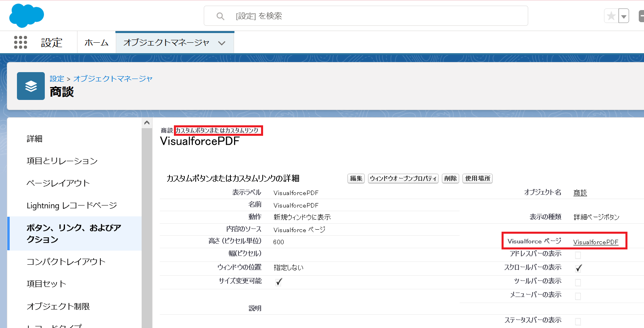Click the 詳細ページボタン display type value

[x=596, y=217]
